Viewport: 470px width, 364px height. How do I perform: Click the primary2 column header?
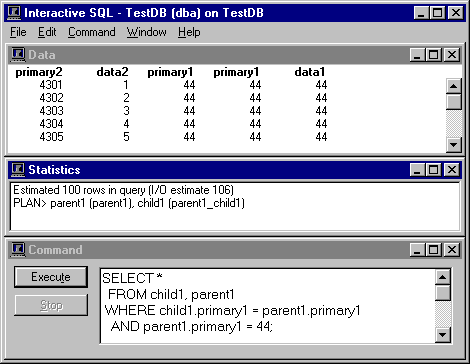pyautogui.click(x=39, y=72)
